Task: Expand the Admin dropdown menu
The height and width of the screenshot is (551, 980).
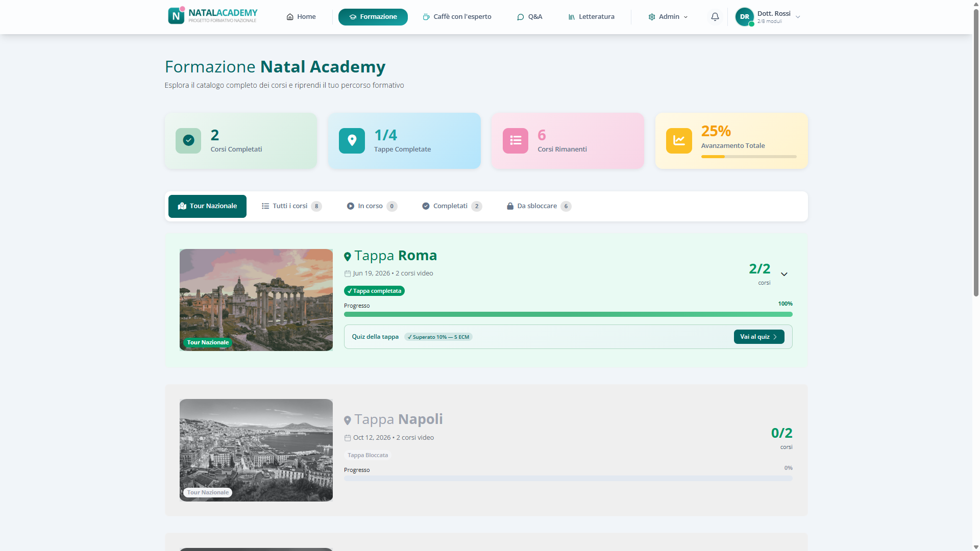Action: point(668,17)
